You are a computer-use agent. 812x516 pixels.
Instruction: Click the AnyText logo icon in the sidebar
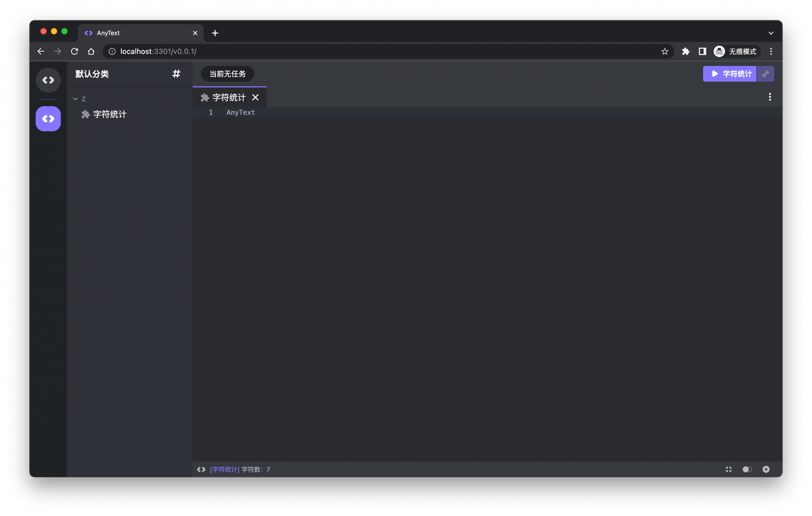(48, 80)
